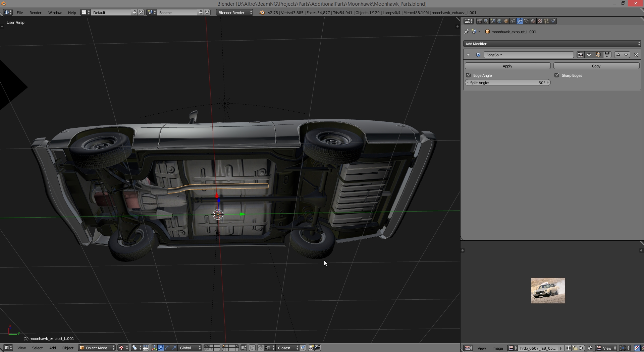Screen dimensions: 644x352
Task: Switch to the World properties tab
Action: [499, 21]
